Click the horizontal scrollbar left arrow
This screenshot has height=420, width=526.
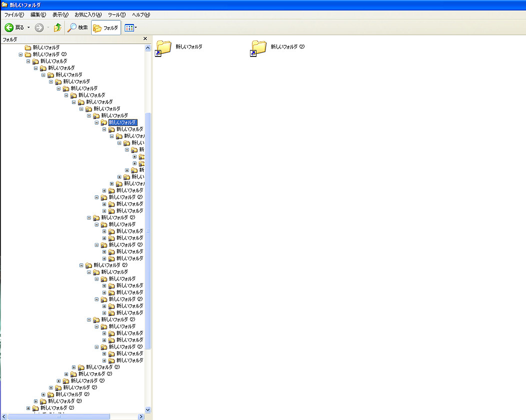(x=4, y=416)
